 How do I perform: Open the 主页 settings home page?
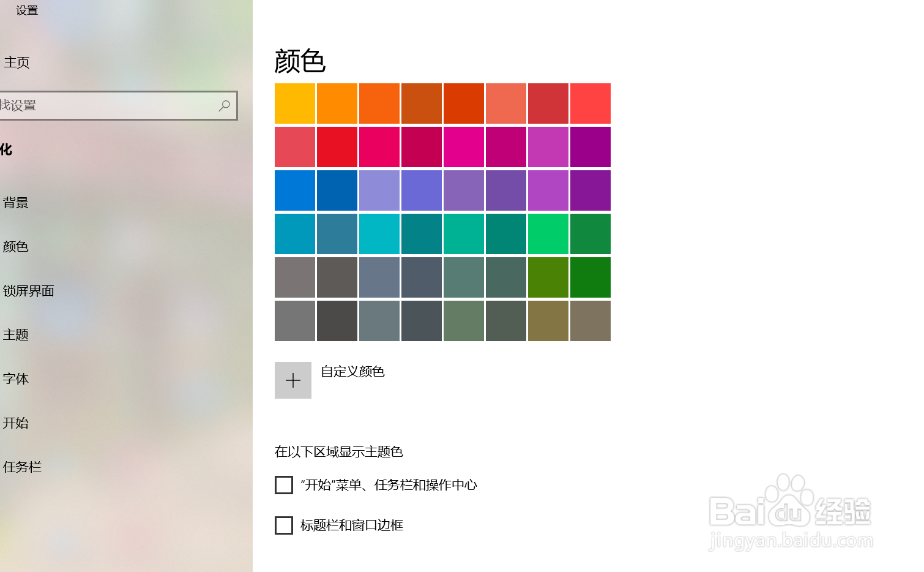17,62
